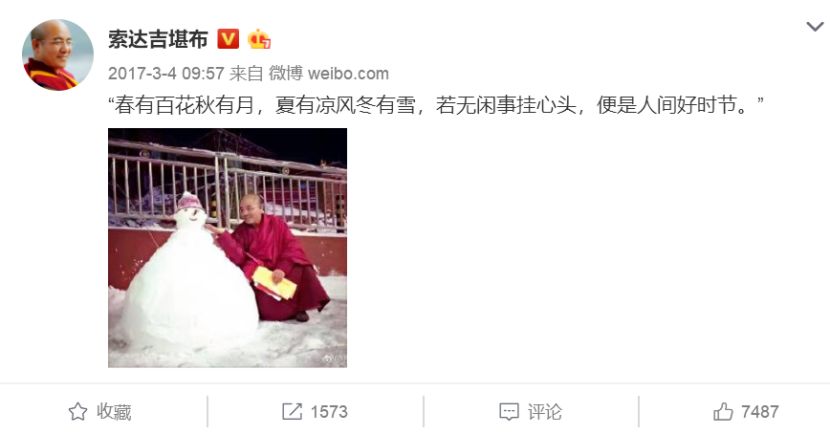Open the 1573 repost count
The width and height of the screenshot is (830, 434).
point(329,411)
